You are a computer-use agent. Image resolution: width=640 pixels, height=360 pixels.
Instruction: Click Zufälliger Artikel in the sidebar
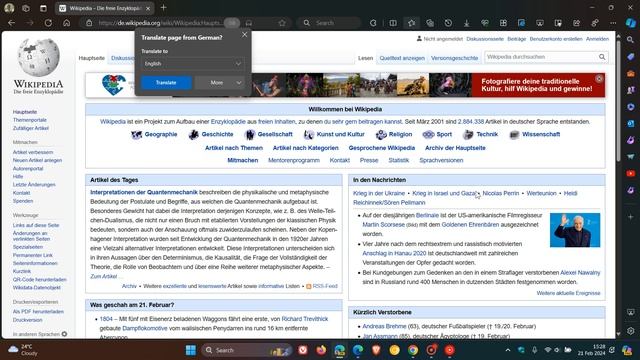(x=31, y=128)
